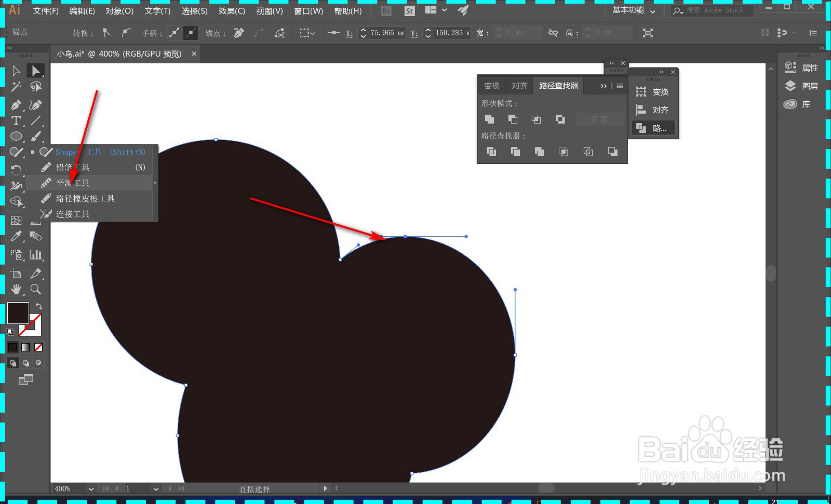The width and height of the screenshot is (831, 504).
Task: Expand the arrange documents dropdown arrow
Action: coord(444,10)
